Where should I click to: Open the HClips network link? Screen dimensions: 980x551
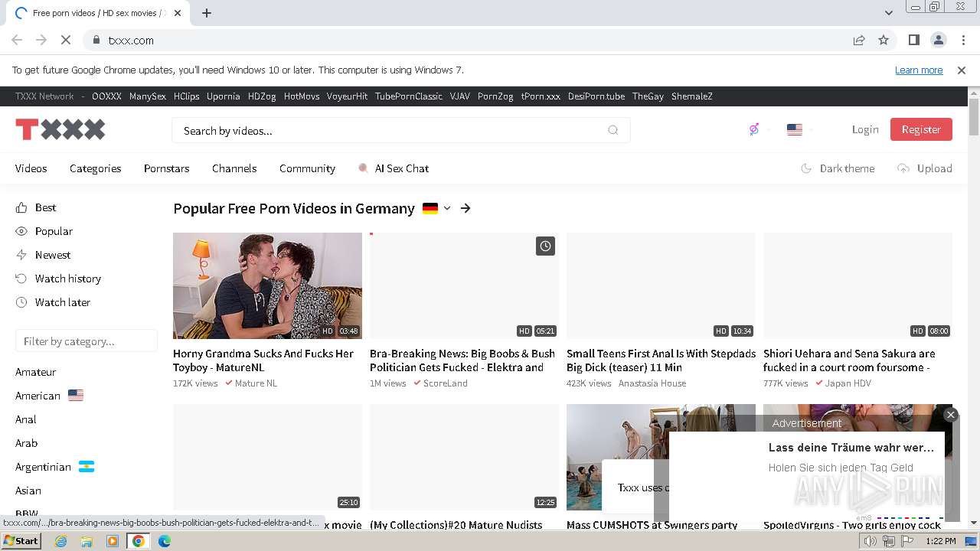186,96
